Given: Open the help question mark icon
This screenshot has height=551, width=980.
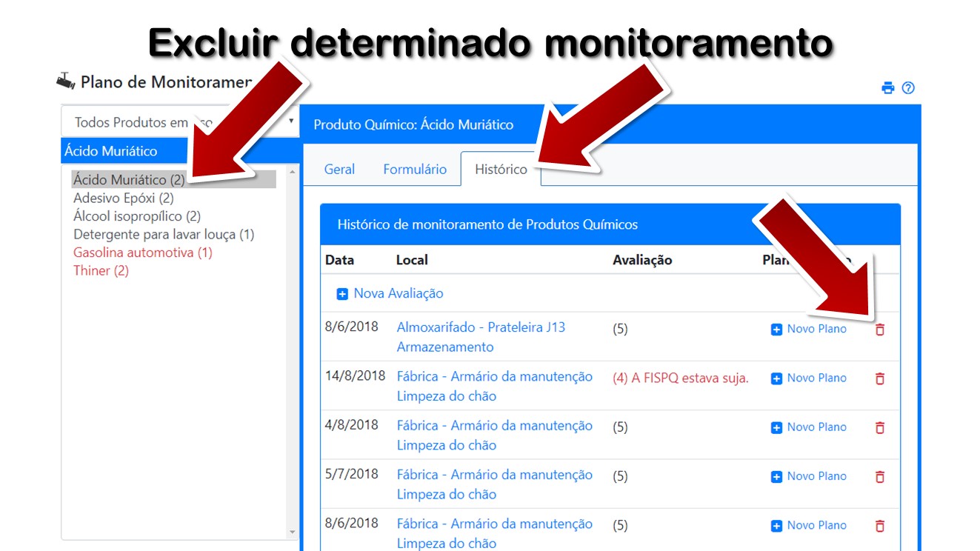Looking at the screenshot, I should click(x=908, y=88).
